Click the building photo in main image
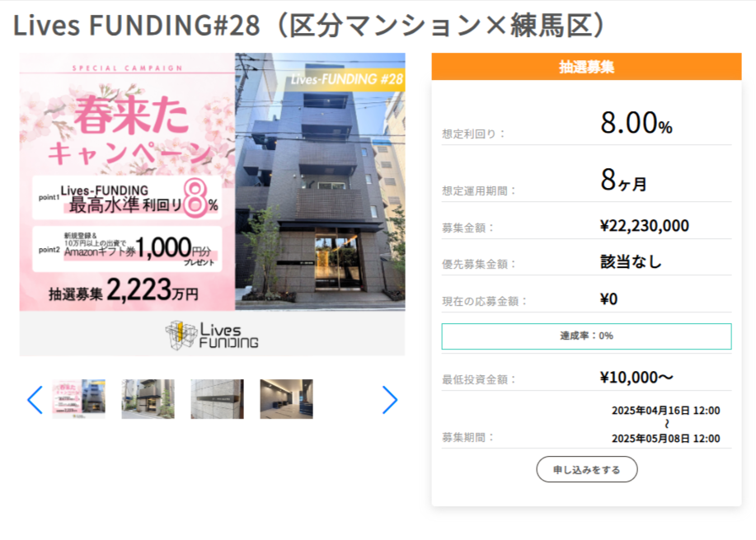 (320, 181)
